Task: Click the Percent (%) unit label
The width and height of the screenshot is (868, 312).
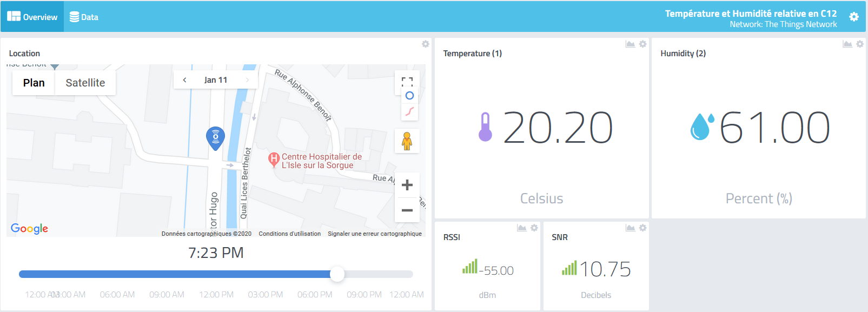Action: pos(759,198)
